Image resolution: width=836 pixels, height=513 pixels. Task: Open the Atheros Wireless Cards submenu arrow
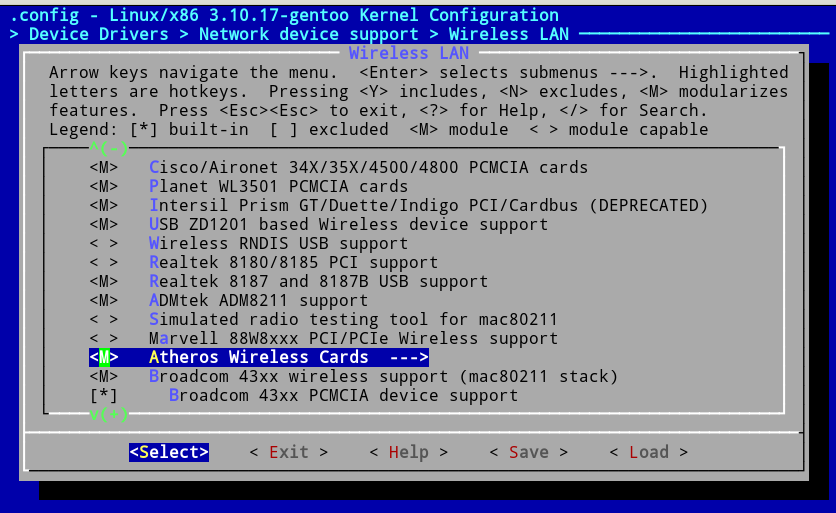409,357
